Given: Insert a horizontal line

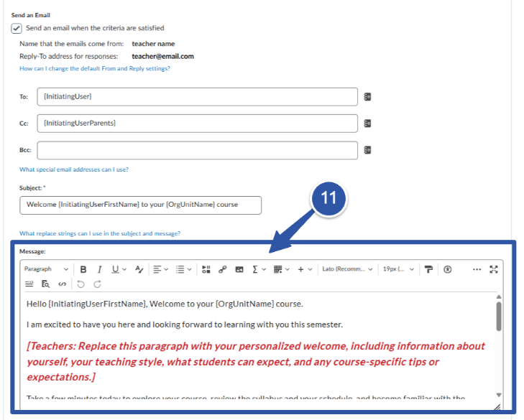Looking at the screenshot, I should (29, 284).
